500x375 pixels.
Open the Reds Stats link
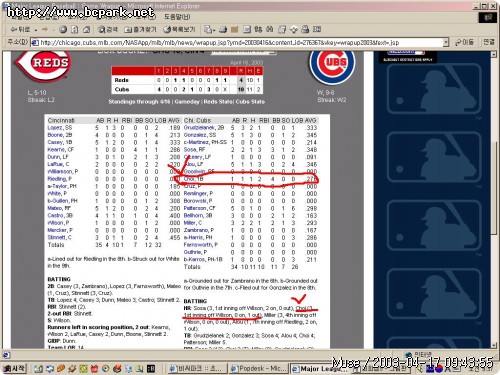tap(218, 102)
